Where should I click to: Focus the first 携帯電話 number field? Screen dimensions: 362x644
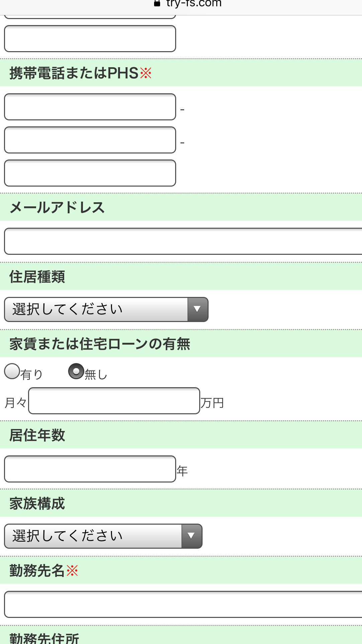(90, 107)
